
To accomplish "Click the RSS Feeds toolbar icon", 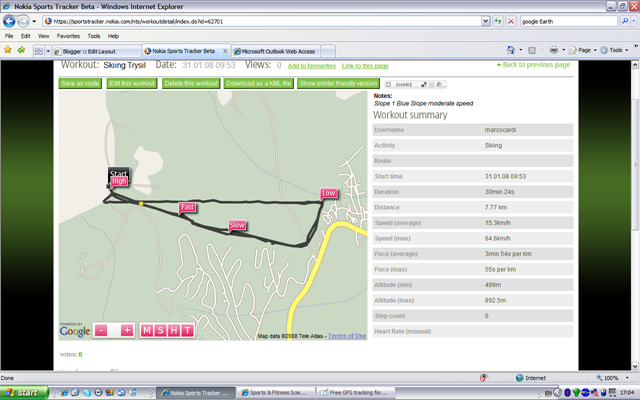I will tap(532, 50).
